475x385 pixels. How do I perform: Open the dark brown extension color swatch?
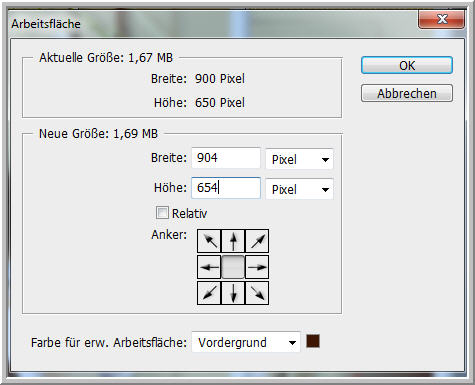click(x=313, y=341)
